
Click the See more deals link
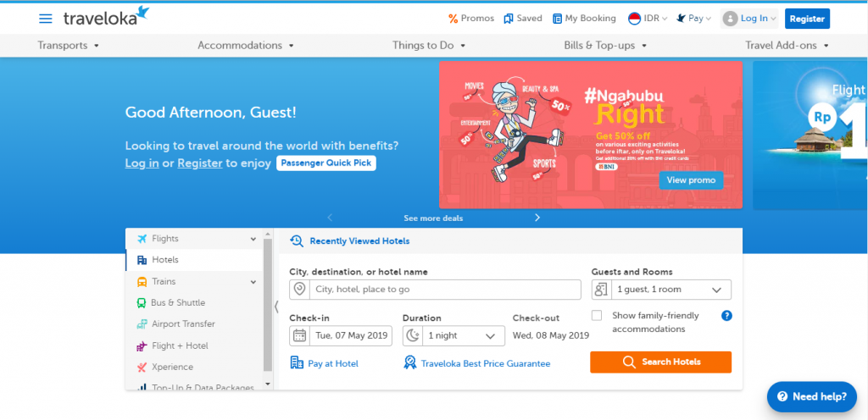coord(433,218)
